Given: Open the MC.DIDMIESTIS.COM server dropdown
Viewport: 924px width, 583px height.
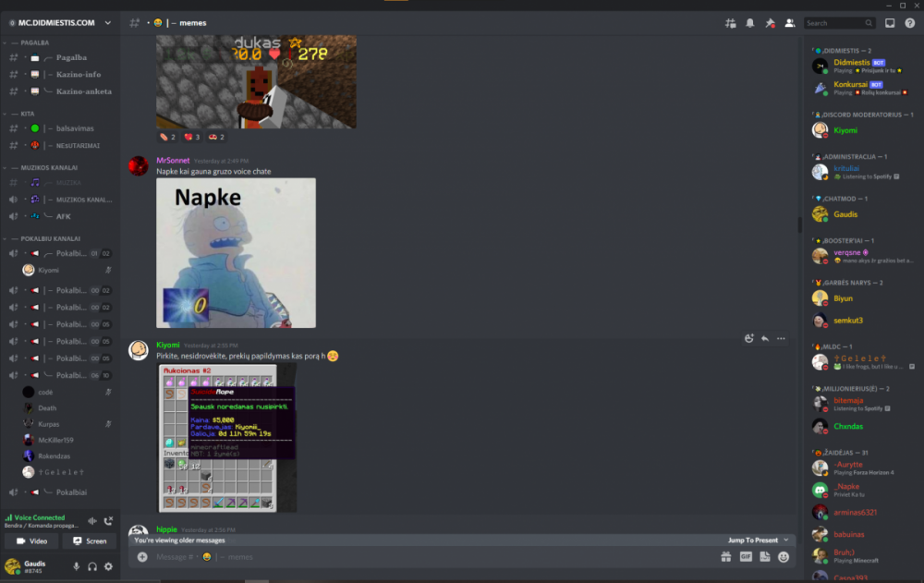Looking at the screenshot, I should coord(61,23).
